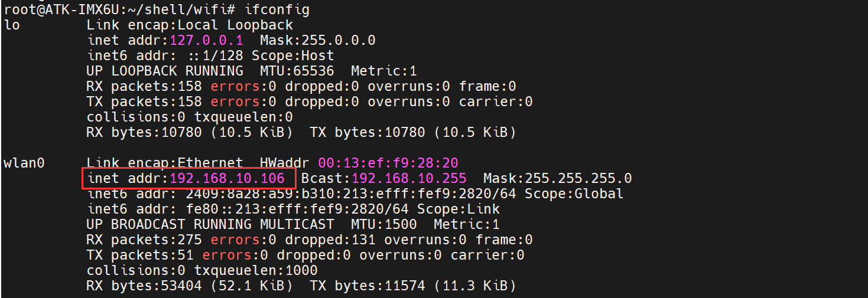Click the broadcast address 192.168.10.255
Image resolution: width=868 pixels, height=298 pixels.
(409, 178)
